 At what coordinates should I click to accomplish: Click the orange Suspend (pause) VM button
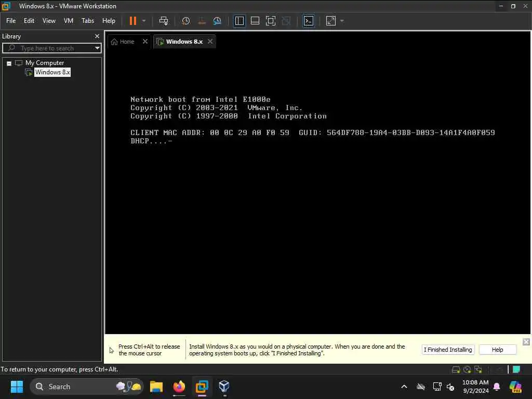point(133,21)
